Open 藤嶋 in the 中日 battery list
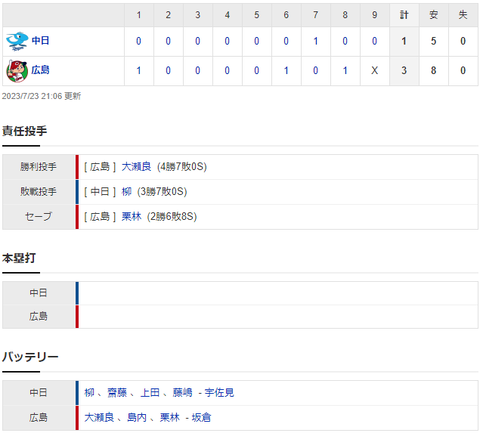The image size is (480, 433). pyautogui.click(x=182, y=392)
